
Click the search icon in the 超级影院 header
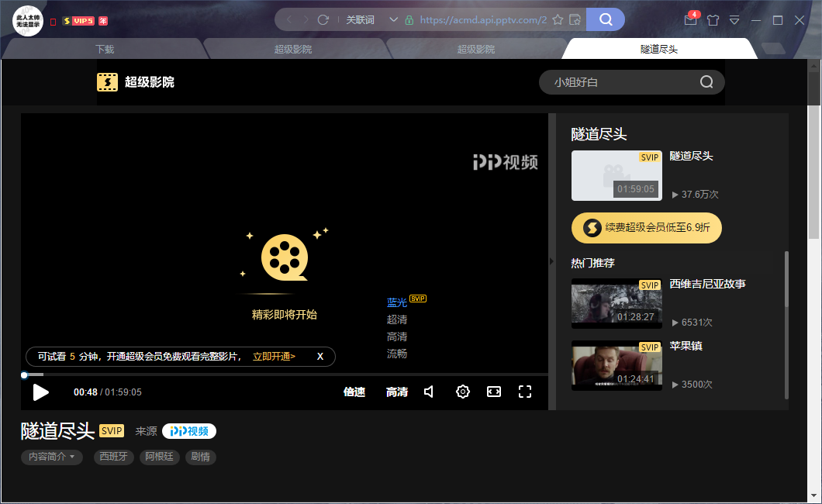pyautogui.click(x=706, y=82)
